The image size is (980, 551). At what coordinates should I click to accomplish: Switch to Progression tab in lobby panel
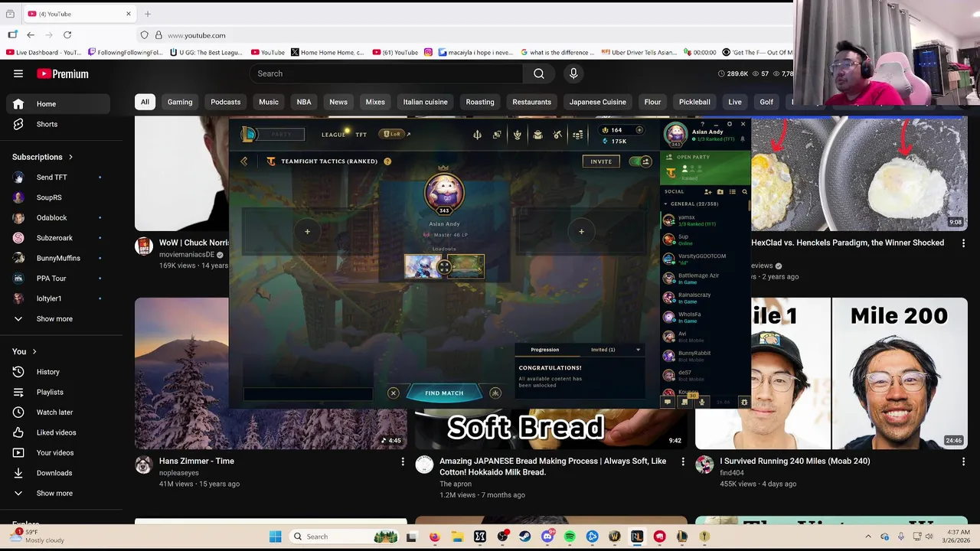coord(545,350)
